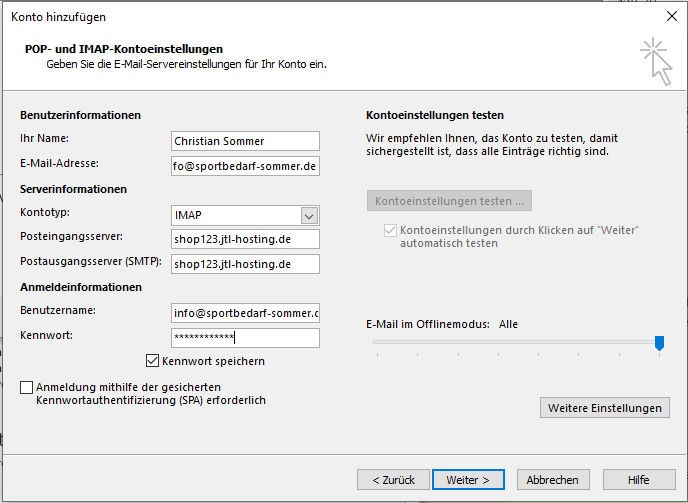
Task: Click the cursor wizard icon in header
Action: [x=656, y=61]
